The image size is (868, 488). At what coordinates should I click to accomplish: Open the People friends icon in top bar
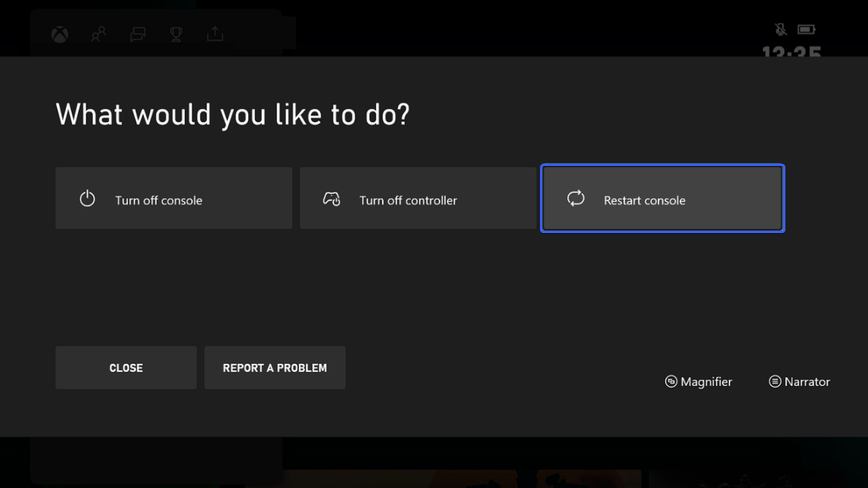pos(98,34)
